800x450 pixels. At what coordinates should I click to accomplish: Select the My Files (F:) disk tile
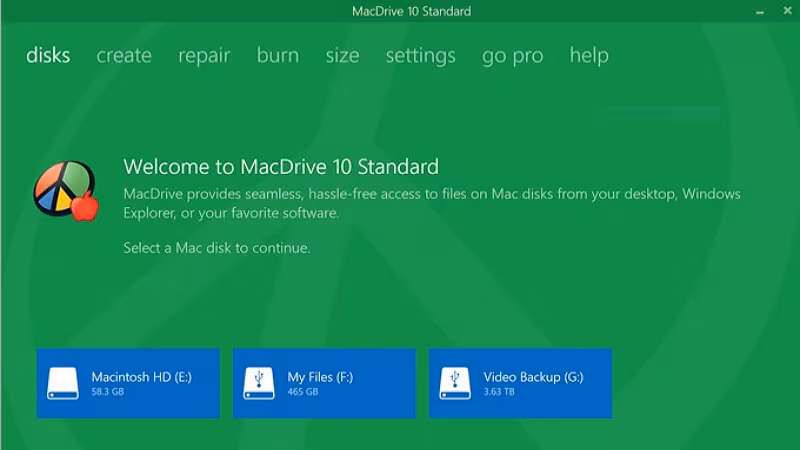pyautogui.click(x=324, y=383)
